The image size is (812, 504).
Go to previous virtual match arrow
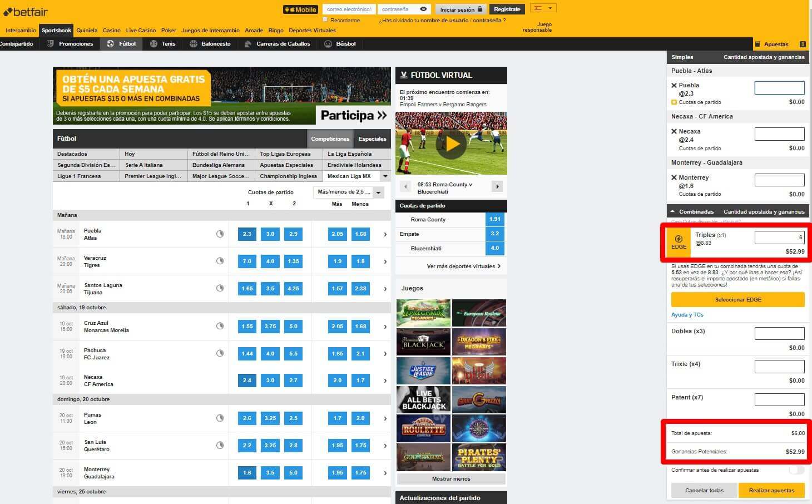[405, 187]
